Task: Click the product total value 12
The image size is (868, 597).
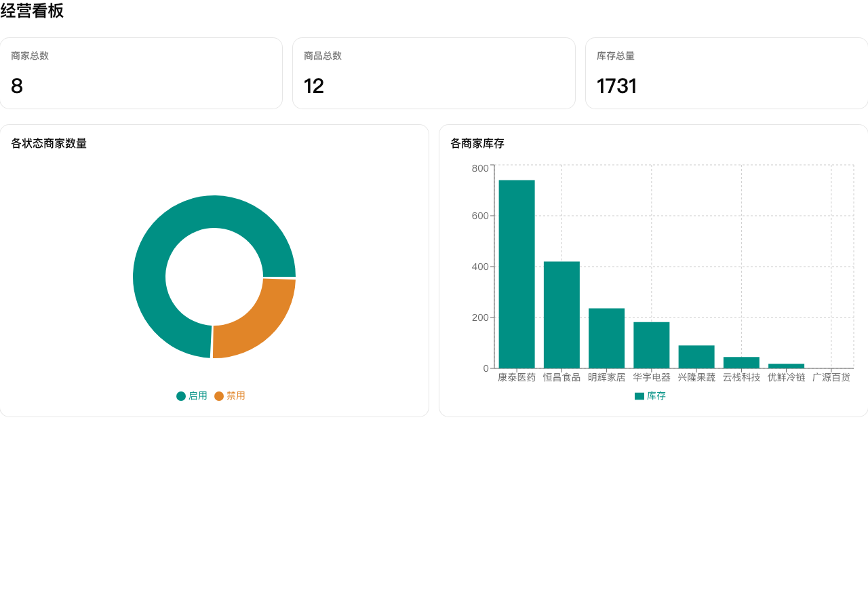Action: click(314, 86)
